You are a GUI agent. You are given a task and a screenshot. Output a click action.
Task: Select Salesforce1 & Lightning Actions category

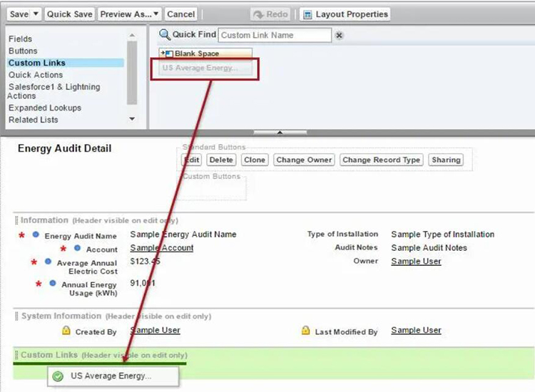coord(54,91)
